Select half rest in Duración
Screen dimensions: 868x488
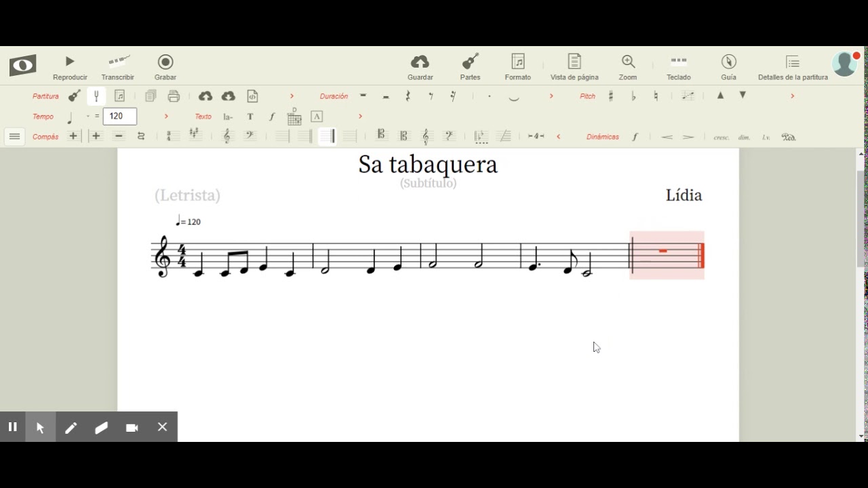386,96
